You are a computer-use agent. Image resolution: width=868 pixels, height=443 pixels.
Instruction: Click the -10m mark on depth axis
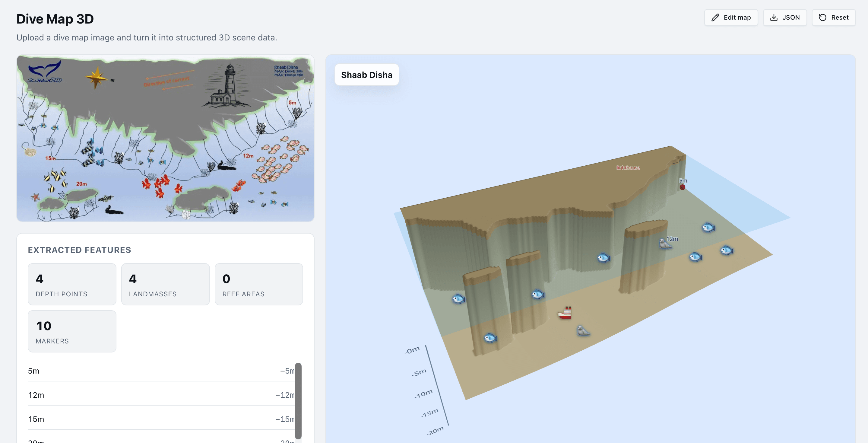click(x=423, y=394)
